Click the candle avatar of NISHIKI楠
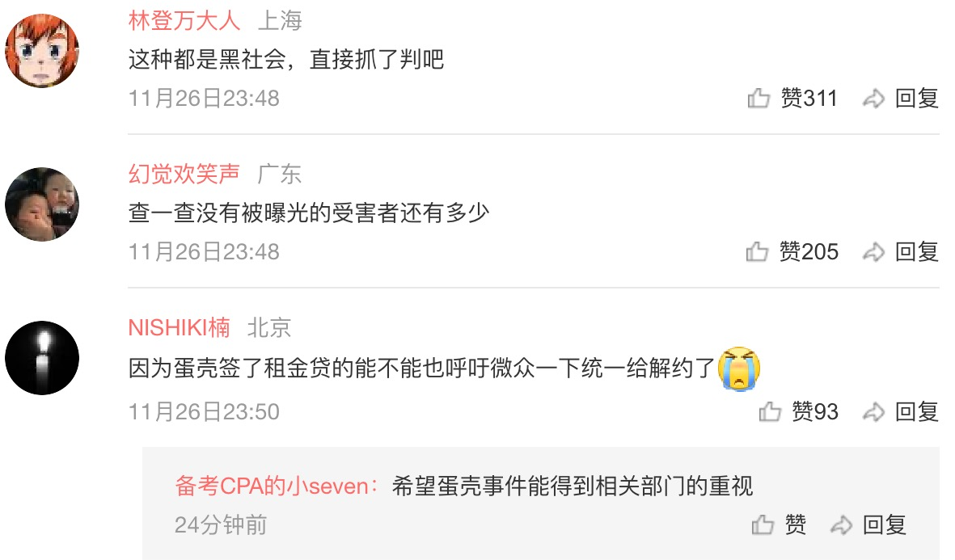This screenshot has height=560, width=955. click(x=42, y=358)
